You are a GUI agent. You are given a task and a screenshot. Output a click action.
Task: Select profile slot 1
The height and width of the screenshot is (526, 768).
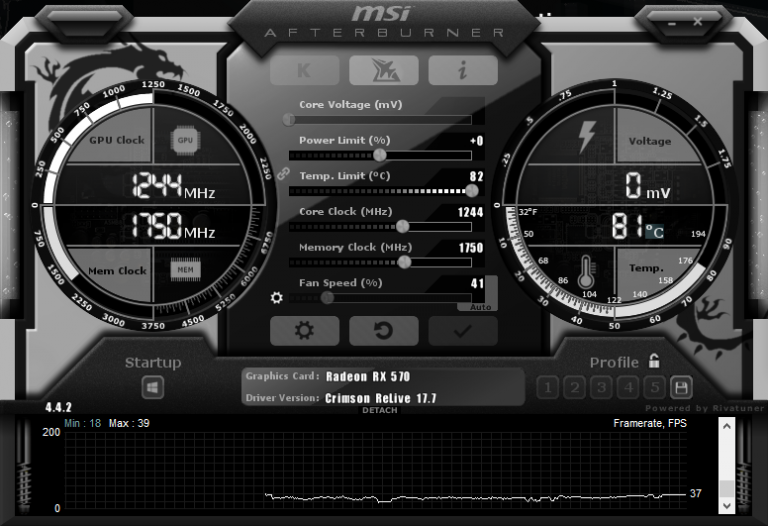pos(547,387)
